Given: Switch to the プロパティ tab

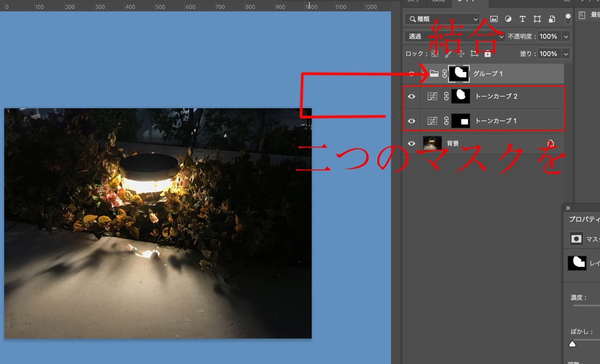Looking at the screenshot, I should (x=584, y=219).
